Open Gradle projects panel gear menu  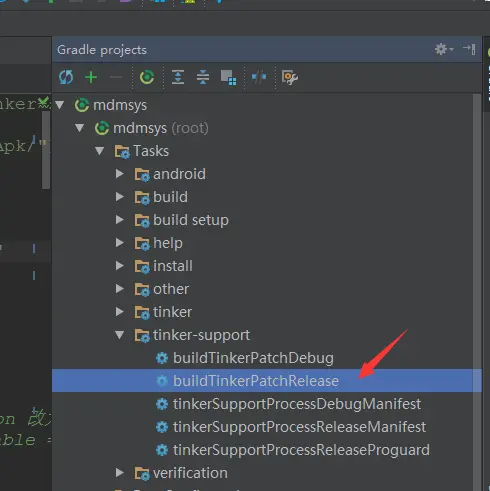tap(444, 49)
